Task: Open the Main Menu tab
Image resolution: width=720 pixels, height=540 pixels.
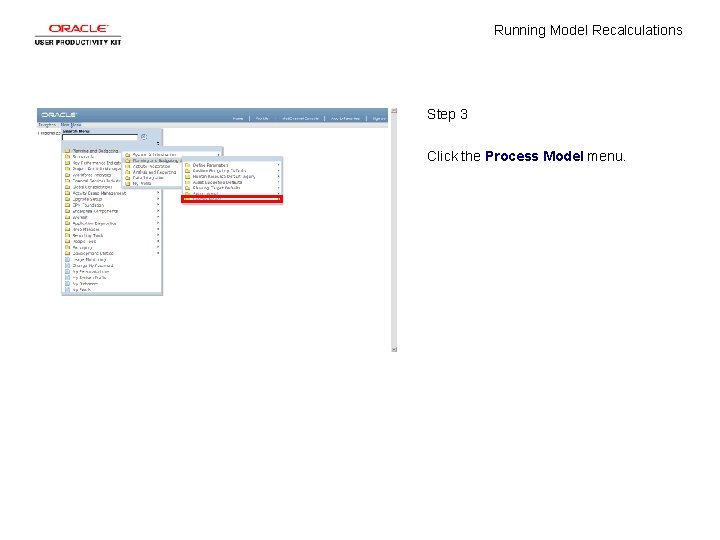Action: [x=71, y=125]
